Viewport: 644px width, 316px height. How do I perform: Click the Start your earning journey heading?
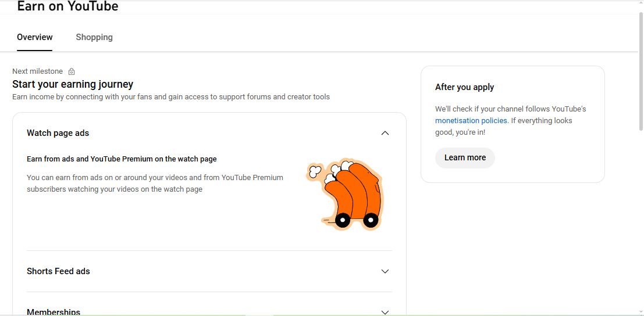point(73,84)
